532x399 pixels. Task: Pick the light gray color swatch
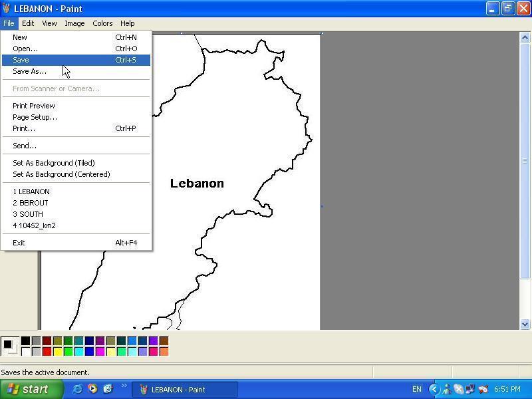click(x=37, y=352)
